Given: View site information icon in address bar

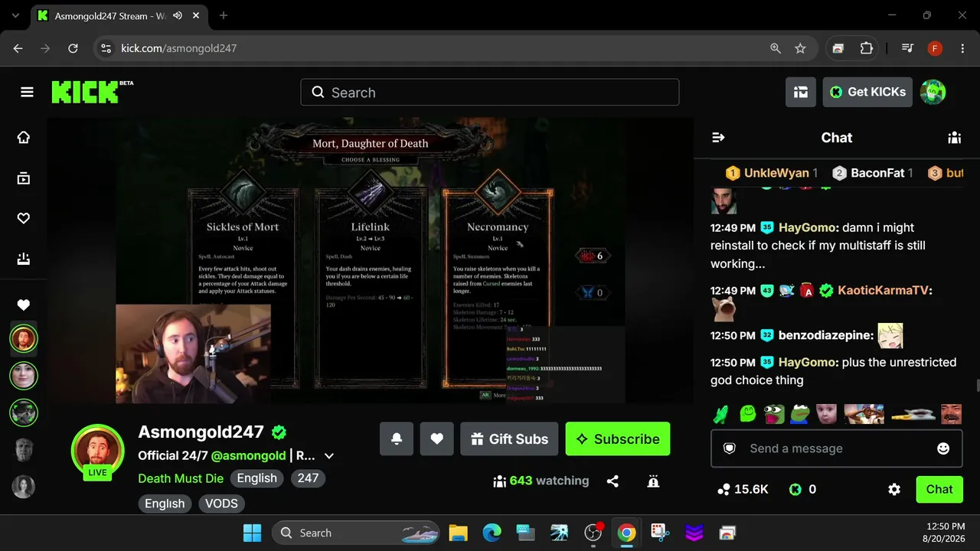Looking at the screenshot, I should 106,48.
